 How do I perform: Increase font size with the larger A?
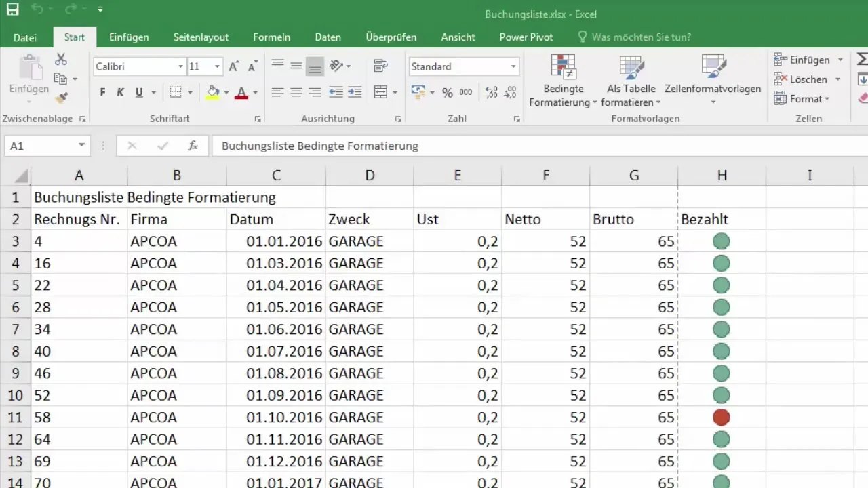pyautogui.click(x=233, y=66)
